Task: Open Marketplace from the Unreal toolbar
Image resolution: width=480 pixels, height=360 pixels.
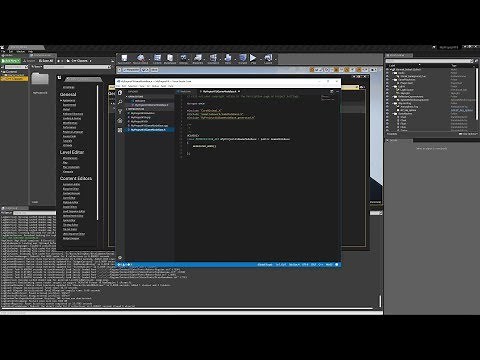Action: click(x=170, y=59)
